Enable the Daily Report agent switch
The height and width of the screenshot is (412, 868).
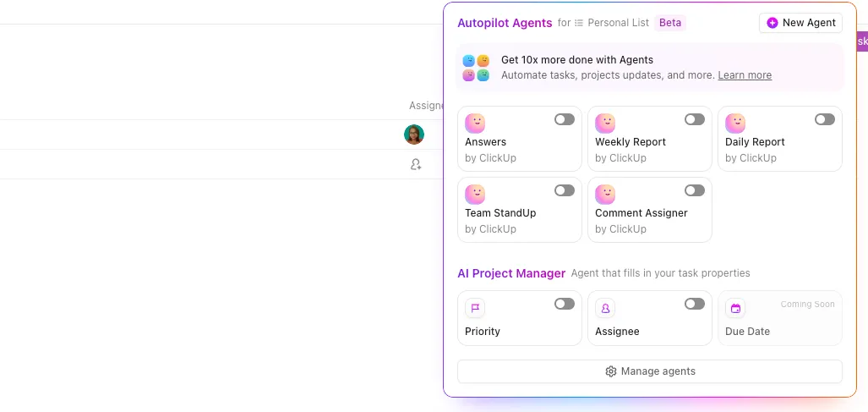click(825, 119)
